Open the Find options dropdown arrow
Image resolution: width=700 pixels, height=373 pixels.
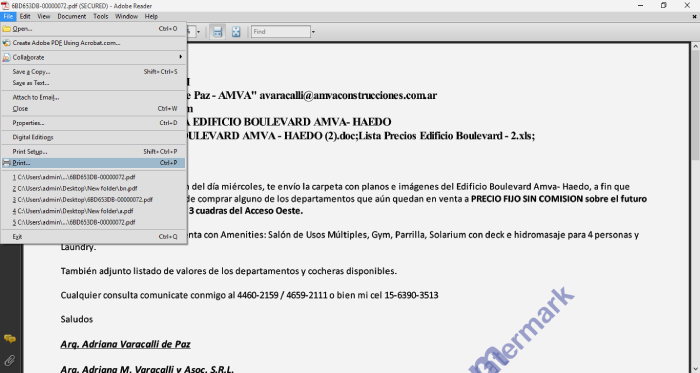pos(313,32)
